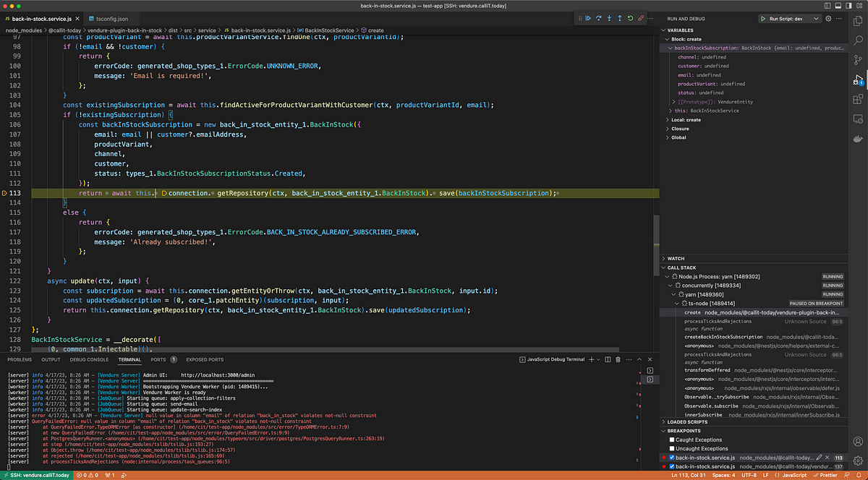Screen dimensions: 868x480
Task: Click SSH: vendure.callIT.today remote indicator
Action: tap(36, 475)
